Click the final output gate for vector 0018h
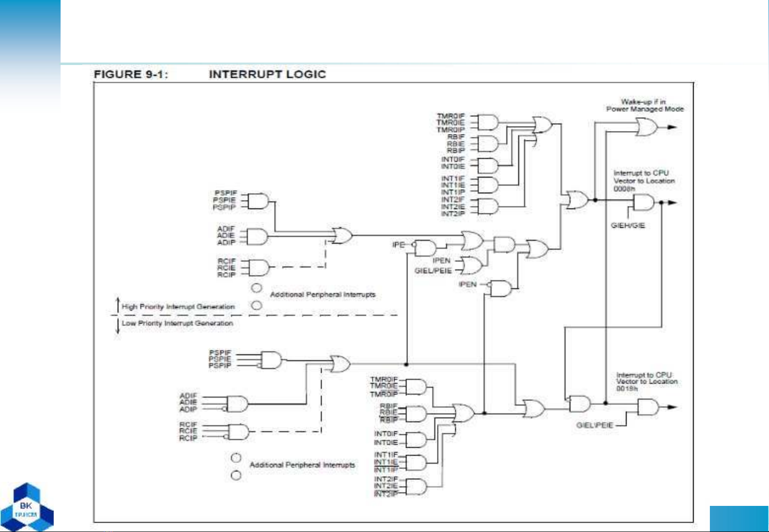Screen dimensions: 769x532 pos(648,407)
